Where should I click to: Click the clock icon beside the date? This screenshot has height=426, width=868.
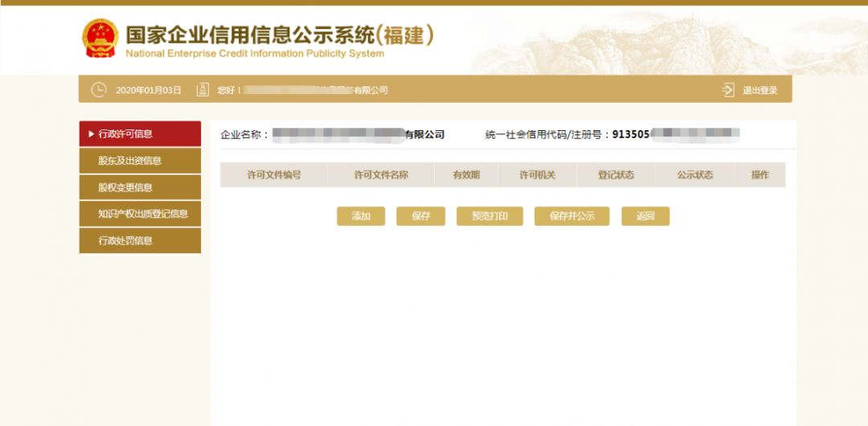[x=98, y=90]
